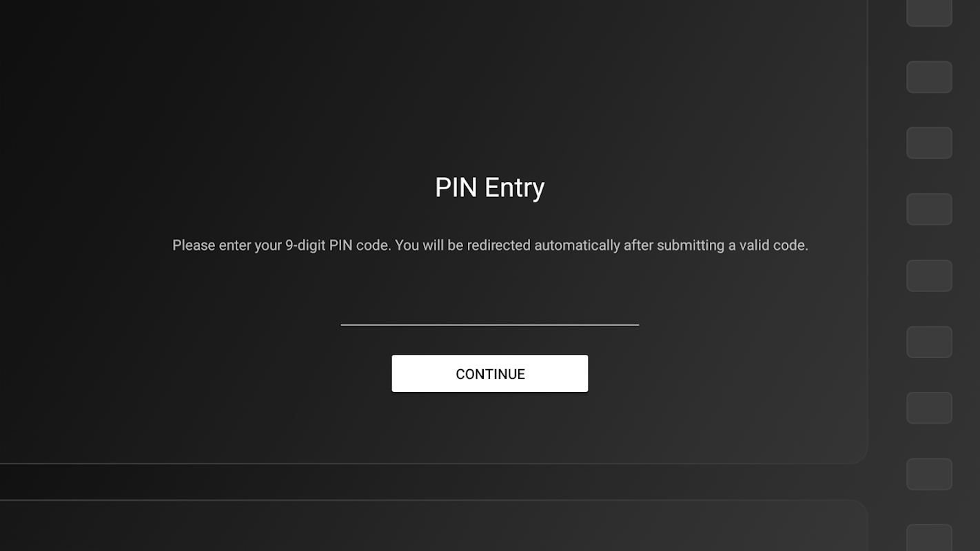Click "9-digit" in the instruction text

(x=305, y=245)
